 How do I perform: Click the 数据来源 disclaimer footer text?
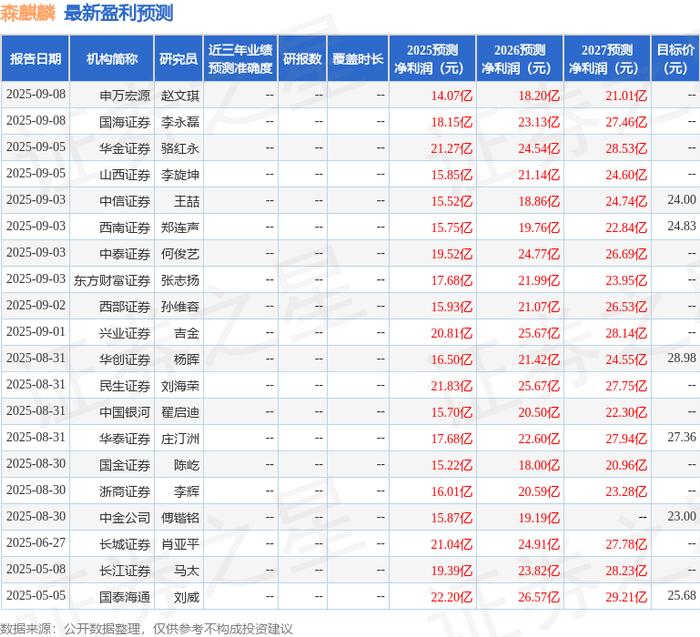(x=146, y=629)
